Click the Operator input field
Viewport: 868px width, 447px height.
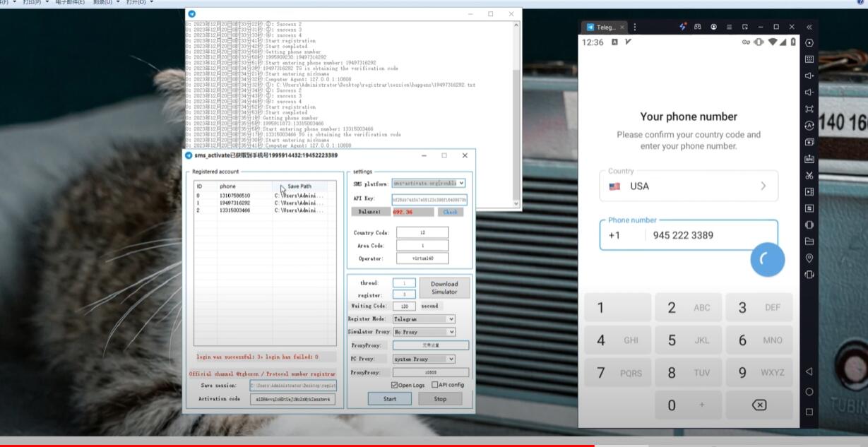point(422,258)
